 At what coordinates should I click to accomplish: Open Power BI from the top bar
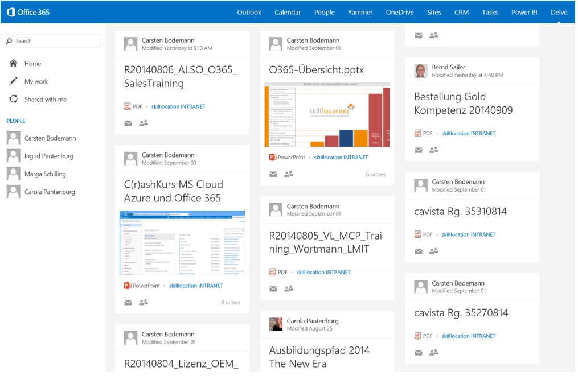[x=524, y=12]
